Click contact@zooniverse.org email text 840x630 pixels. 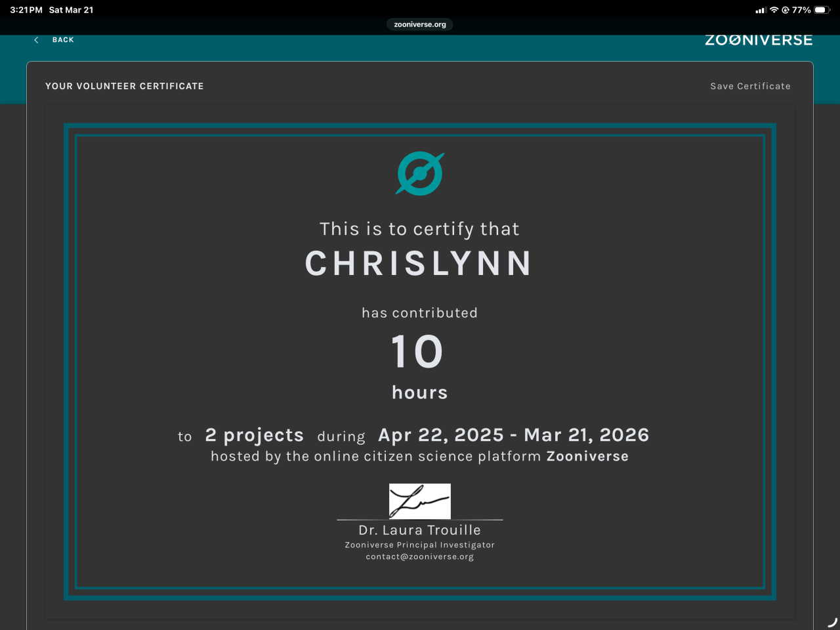(x=420, y=556)
